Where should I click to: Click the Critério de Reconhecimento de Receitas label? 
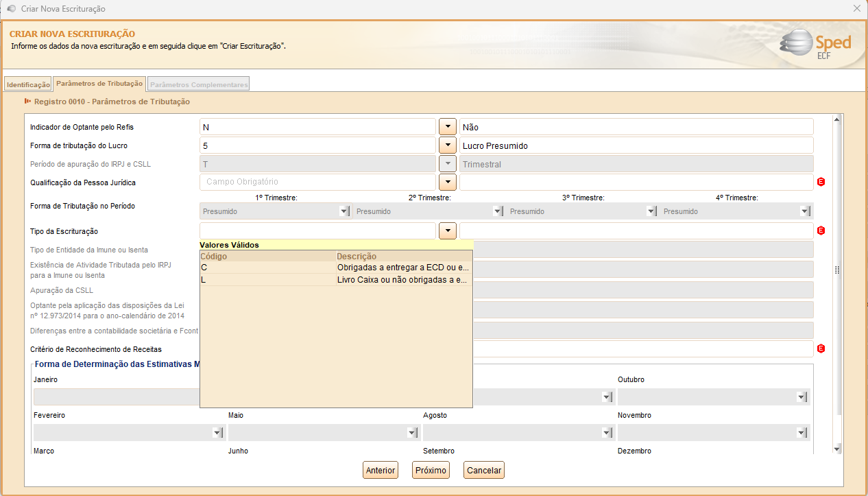[x=96, y=349]
